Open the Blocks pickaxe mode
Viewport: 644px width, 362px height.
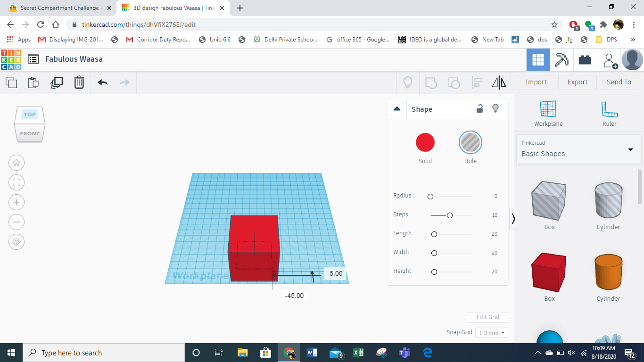(x=561, y=60)
